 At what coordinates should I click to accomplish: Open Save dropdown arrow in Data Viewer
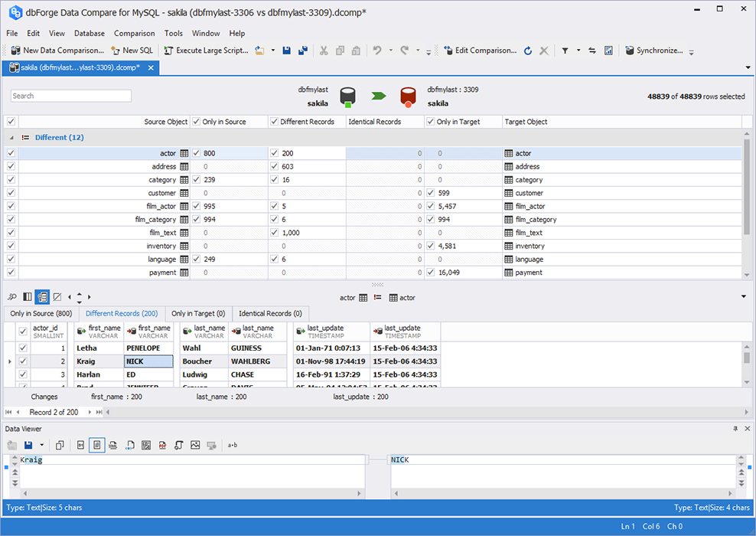[x=41, y=445]
